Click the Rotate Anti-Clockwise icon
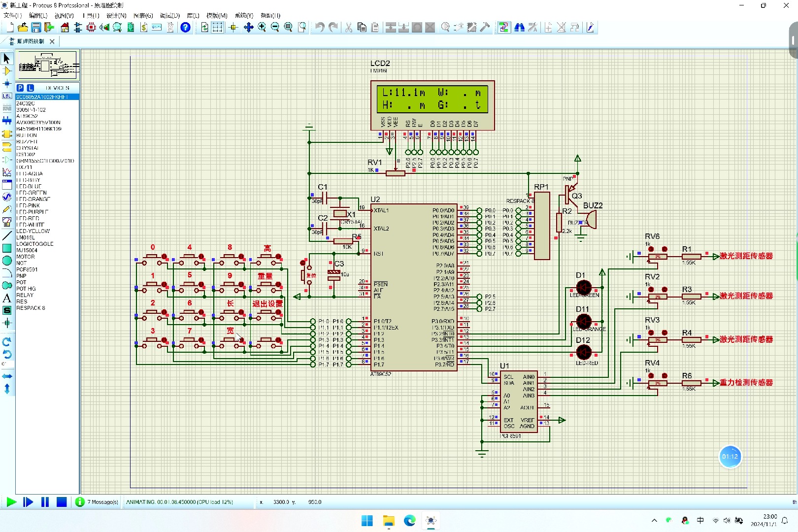The width and height of the screenshot is (798, 532). click(x=6, y=354)
